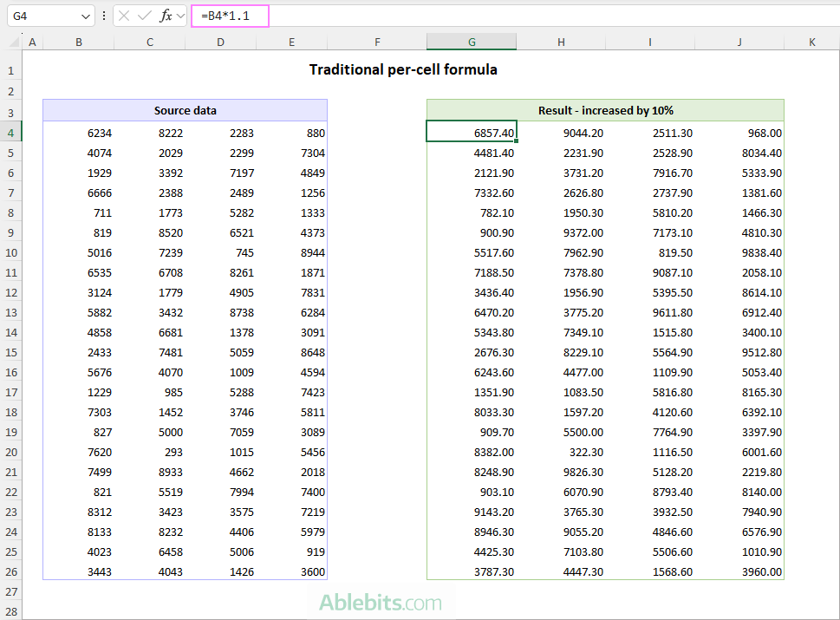The height and width of the screenshot is (620, 840).
Task: Click cell B4 with value 6234
Action: tap(79, 133)
